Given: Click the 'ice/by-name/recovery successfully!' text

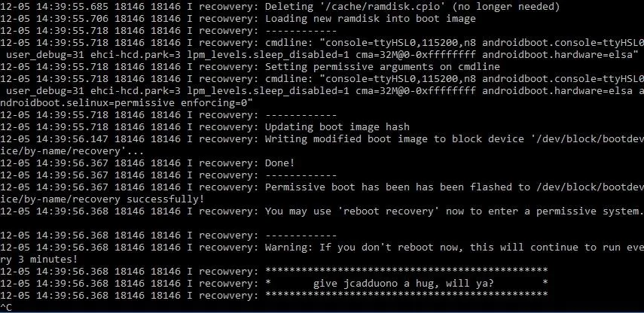Looking at the screenshot, I should [x=102, y=199].
